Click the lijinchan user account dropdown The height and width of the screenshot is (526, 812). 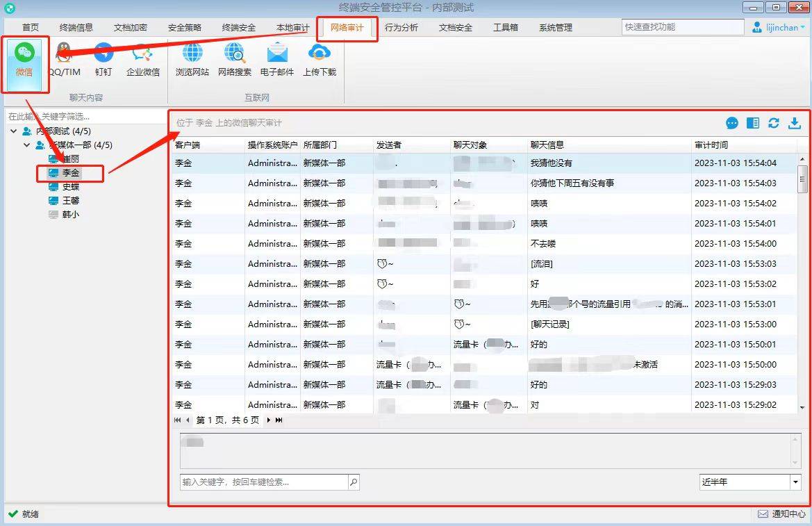tap(779, 28)
